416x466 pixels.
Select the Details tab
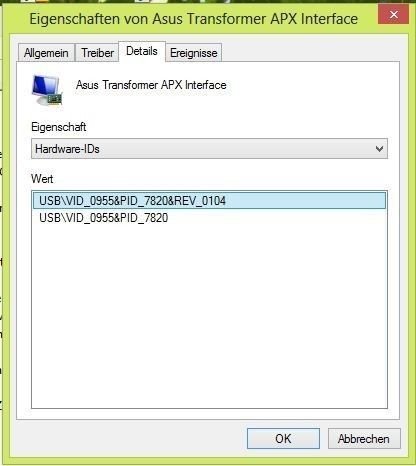[142, 51]
